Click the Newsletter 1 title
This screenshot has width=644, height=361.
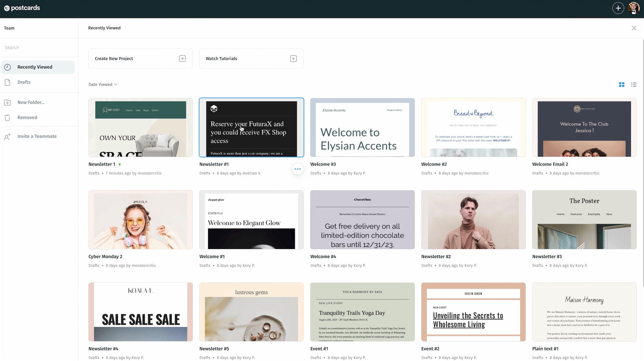[x=102, y=164]
